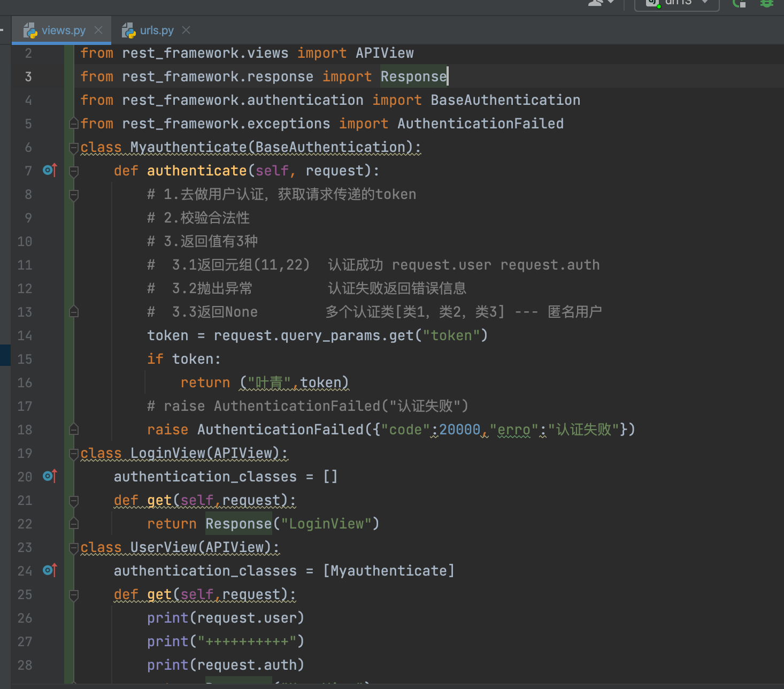Collapse the Myauthenticate class on line 6
The width and height of the screenshot is (784, 689).
[74, 147]
